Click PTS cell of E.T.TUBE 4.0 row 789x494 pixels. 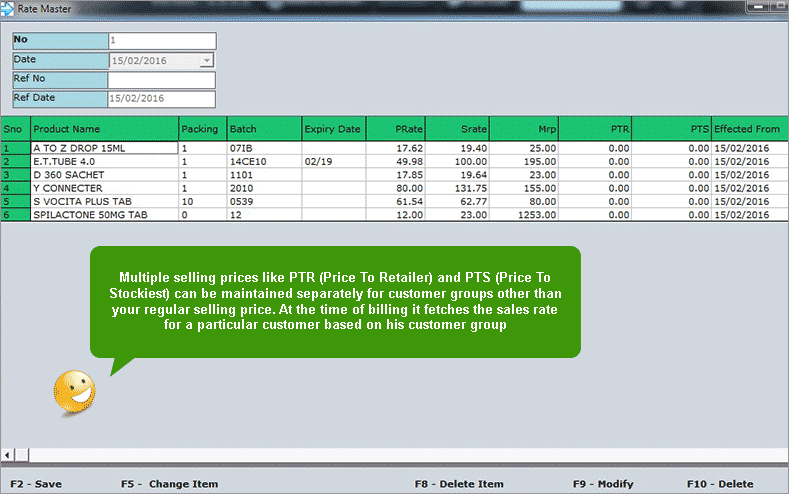pyautogui.click(x=671, y=161)
